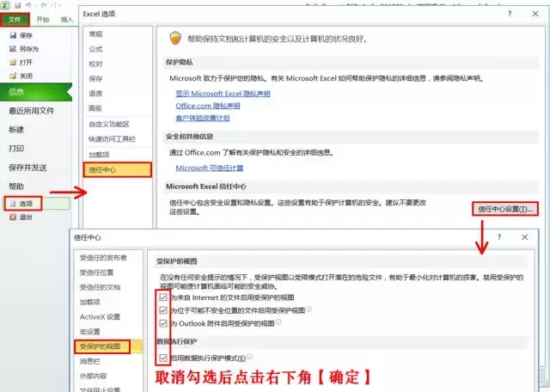Uncheck protected view for Outlook attachments

coord(163,323)
